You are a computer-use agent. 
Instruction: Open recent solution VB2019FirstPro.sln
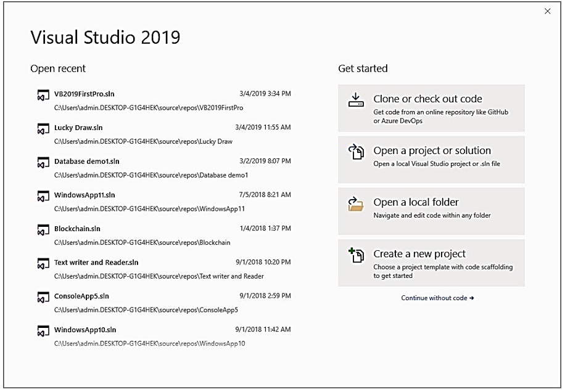click(x=164, y=100)
